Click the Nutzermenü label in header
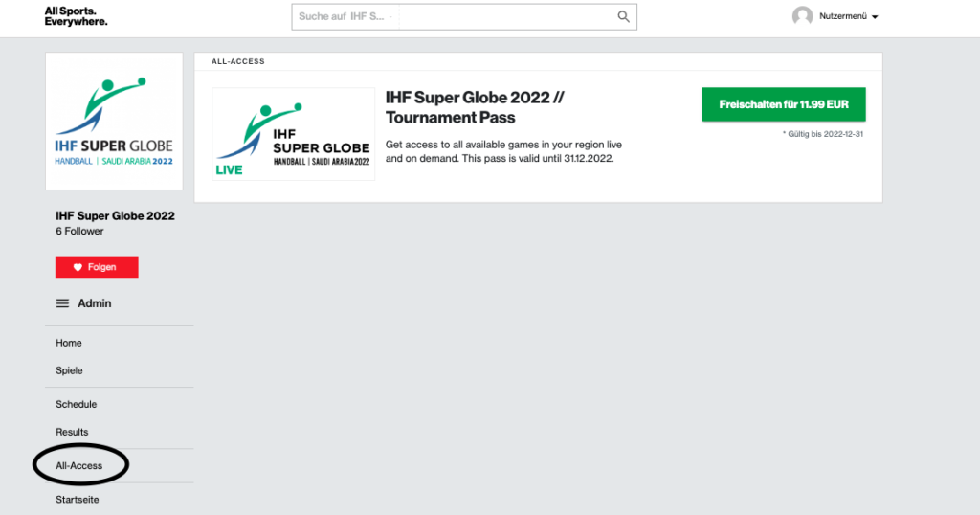 [843, 16]
